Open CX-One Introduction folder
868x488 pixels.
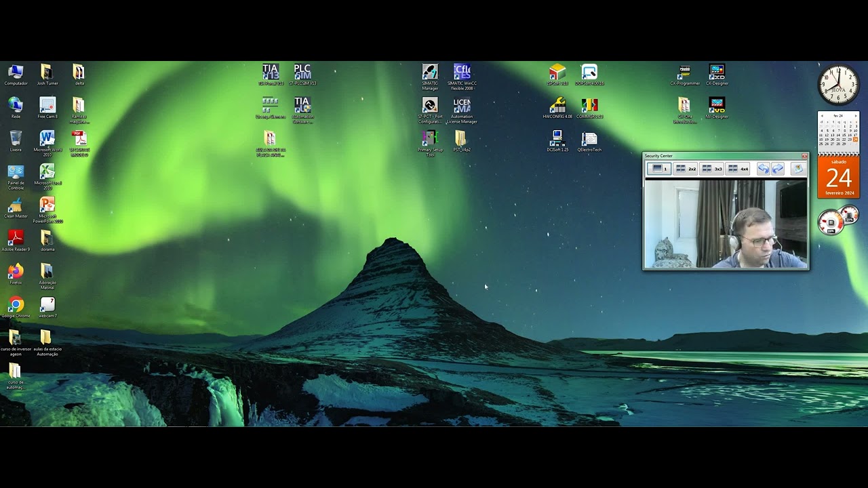[x=685, y=110]
